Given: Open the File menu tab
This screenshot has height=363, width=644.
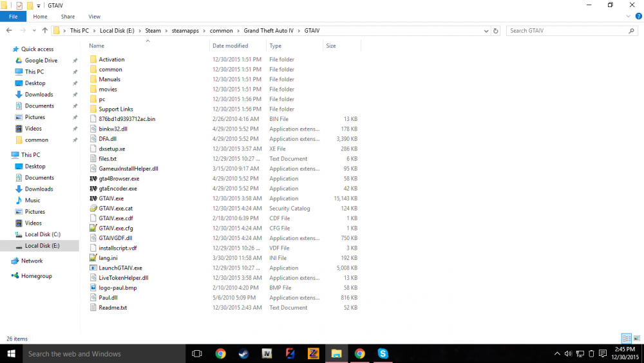Looking at the screenshot, I should tap(13, 17).
